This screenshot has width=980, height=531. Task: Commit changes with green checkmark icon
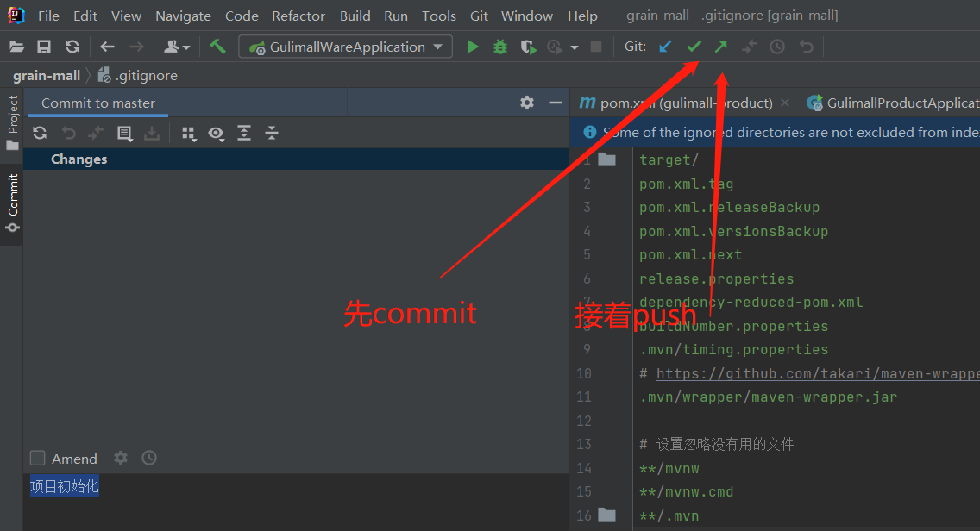[x=694, y=47]
